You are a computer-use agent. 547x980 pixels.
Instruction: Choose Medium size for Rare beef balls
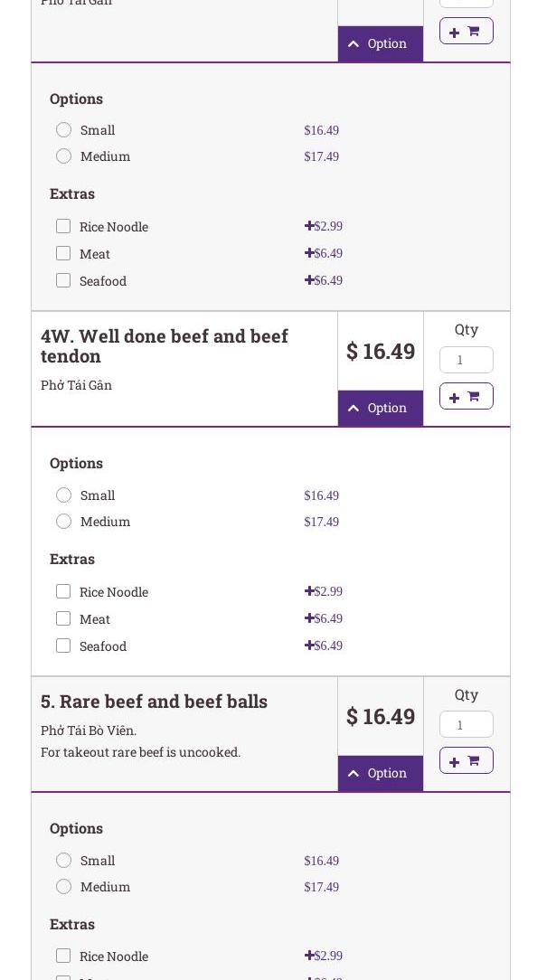pyautogui.click(x=63, y=887)
